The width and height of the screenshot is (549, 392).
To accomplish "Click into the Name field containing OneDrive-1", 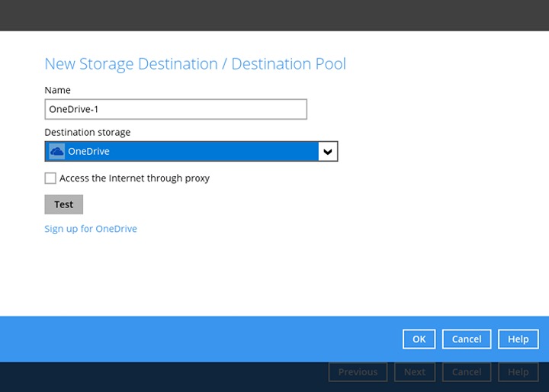I will [x=175, y=109].
